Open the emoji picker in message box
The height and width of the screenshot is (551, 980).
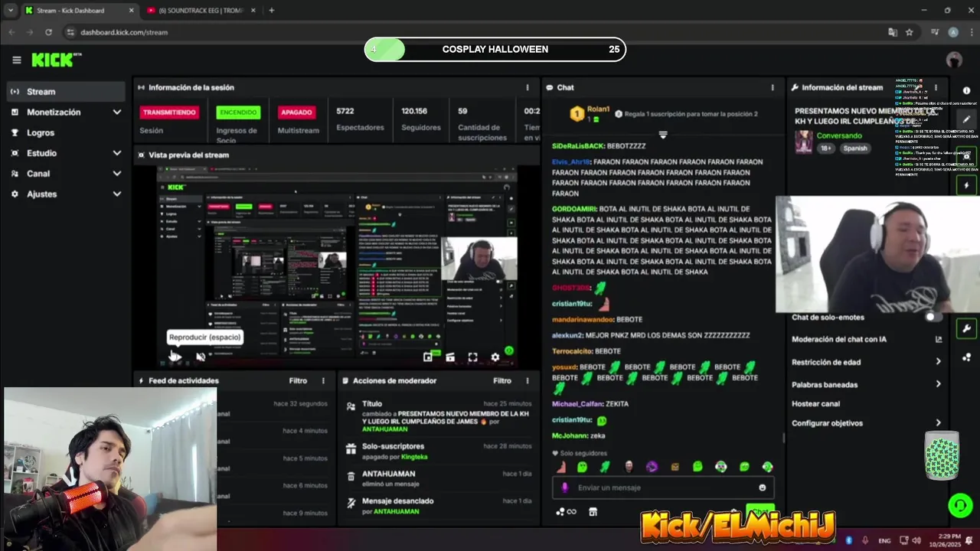click(762, 487)
